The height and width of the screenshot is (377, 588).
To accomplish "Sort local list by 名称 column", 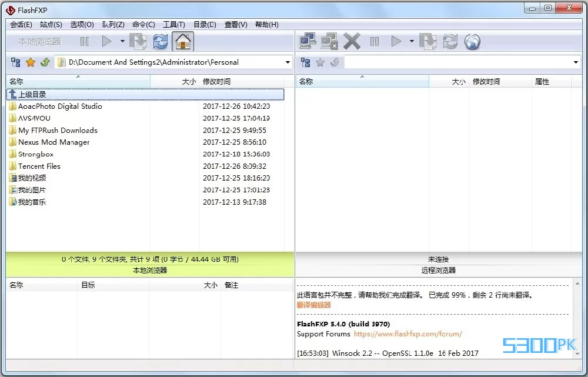I will [78, 81].
